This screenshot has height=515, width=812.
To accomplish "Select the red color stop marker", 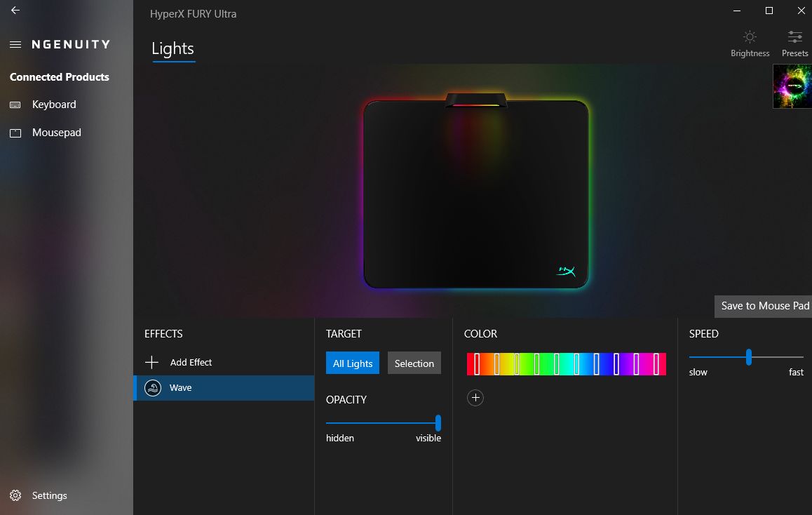I will pyautogui.click(x=477, y=364).
